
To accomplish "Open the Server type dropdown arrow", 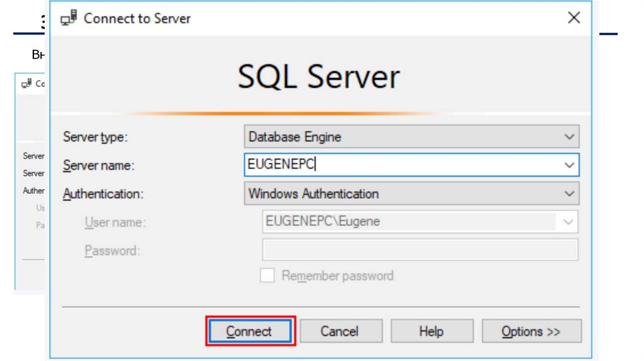I will [569, 136].
